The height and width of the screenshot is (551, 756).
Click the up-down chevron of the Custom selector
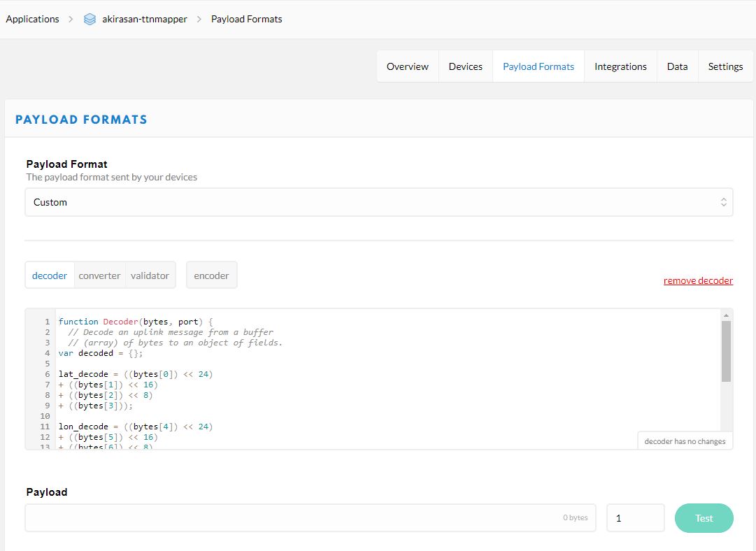coord(723,202)
